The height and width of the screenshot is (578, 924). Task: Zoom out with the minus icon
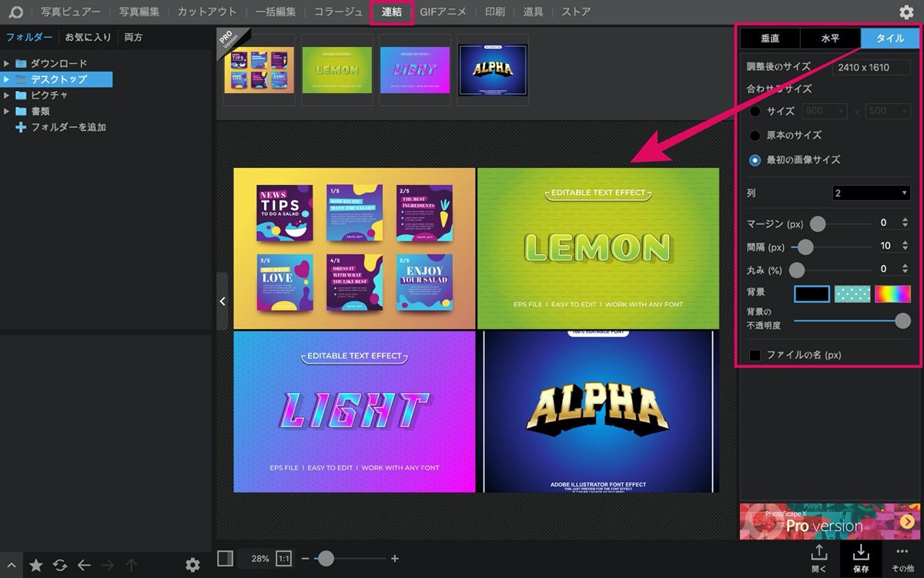[x=306, y=558]
